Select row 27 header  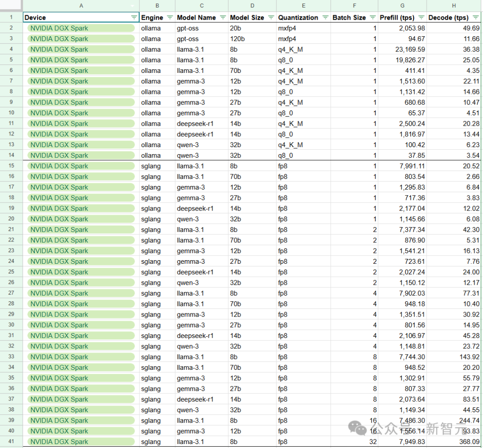point(11,293)
